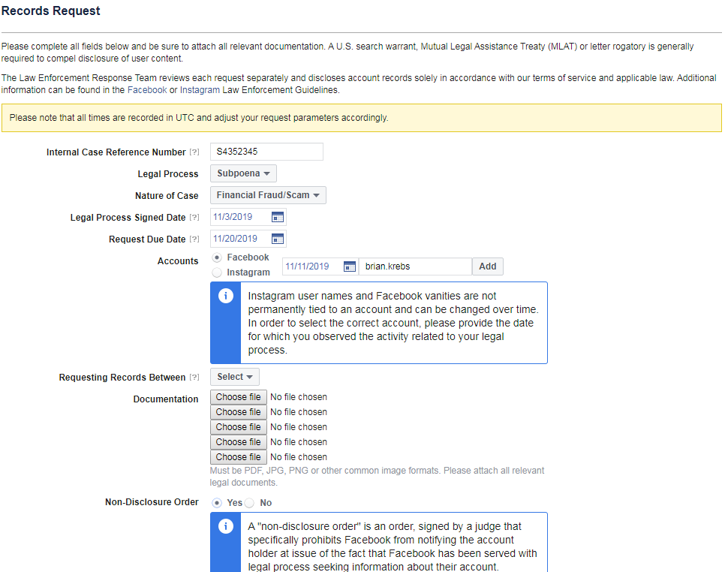This screenshot has width=728, height=572.
Task: Open the Facebook Law Enforcement Guidelines link
Action: [147, 90]
